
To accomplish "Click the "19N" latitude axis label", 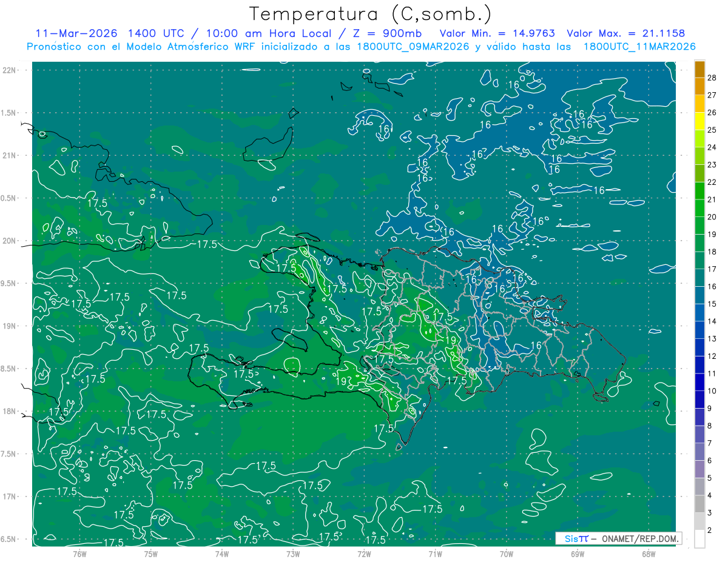I will (x=10, y=326).
